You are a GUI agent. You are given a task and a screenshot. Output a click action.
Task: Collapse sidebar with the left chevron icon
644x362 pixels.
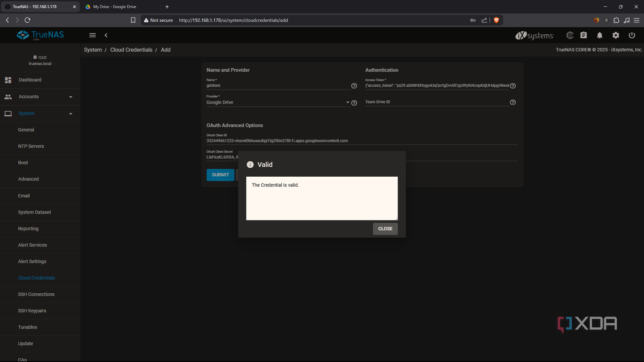106,35
